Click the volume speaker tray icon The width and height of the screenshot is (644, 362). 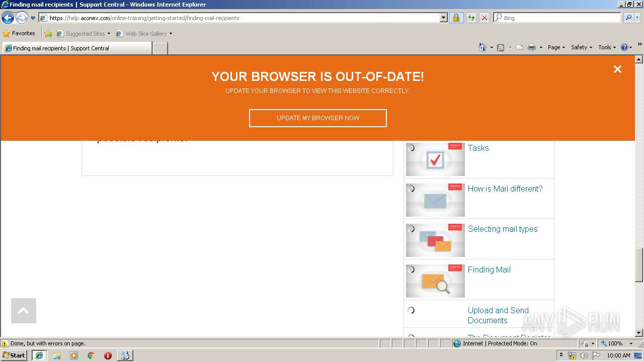(x=584, y=355)
